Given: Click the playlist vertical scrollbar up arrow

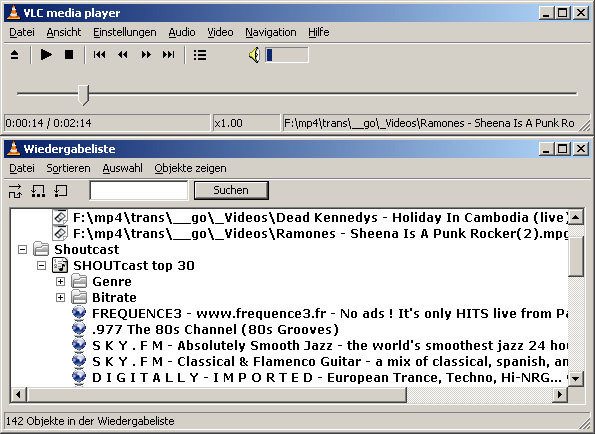Looking at the screenshot, I should point(576,217).
